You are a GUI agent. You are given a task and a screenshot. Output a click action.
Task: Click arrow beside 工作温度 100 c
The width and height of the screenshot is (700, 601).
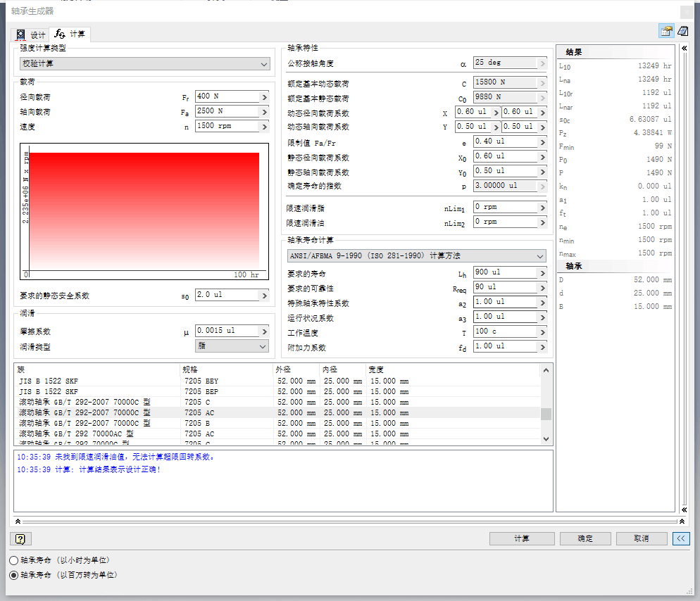tap(543, 332)
